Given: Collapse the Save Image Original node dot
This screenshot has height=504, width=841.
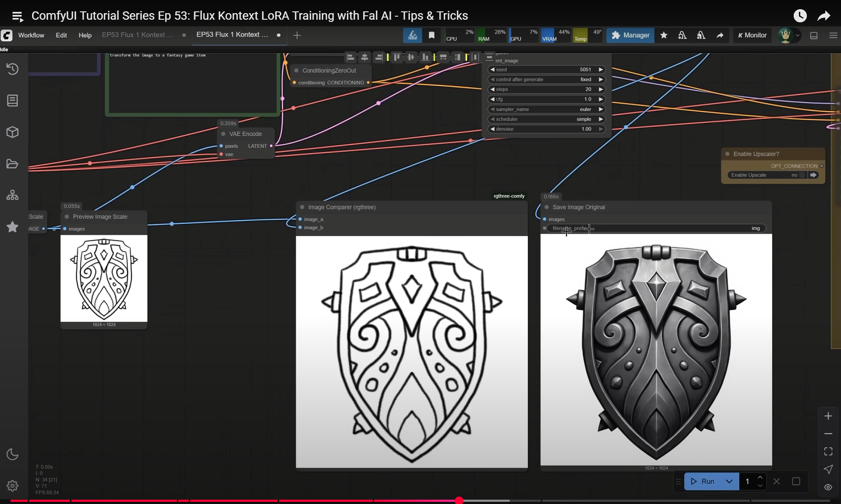Looking at the screenshot, I should [x=547, y=207].
